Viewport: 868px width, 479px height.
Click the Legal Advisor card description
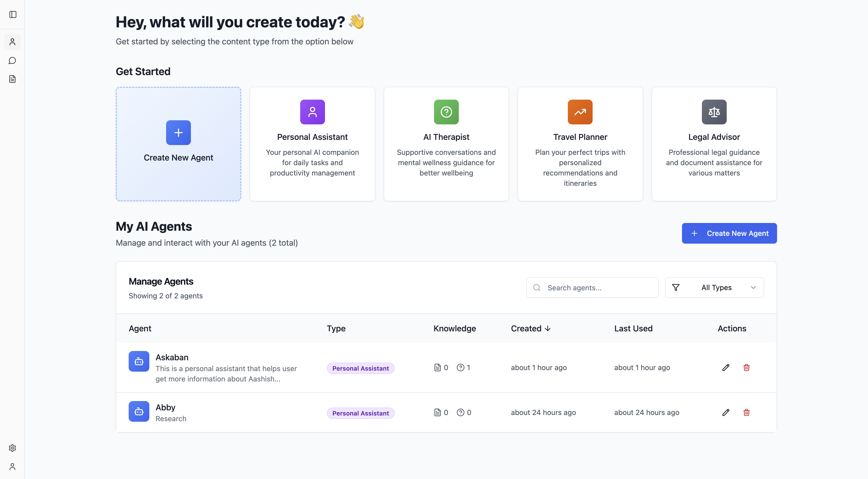coord(714,163)
